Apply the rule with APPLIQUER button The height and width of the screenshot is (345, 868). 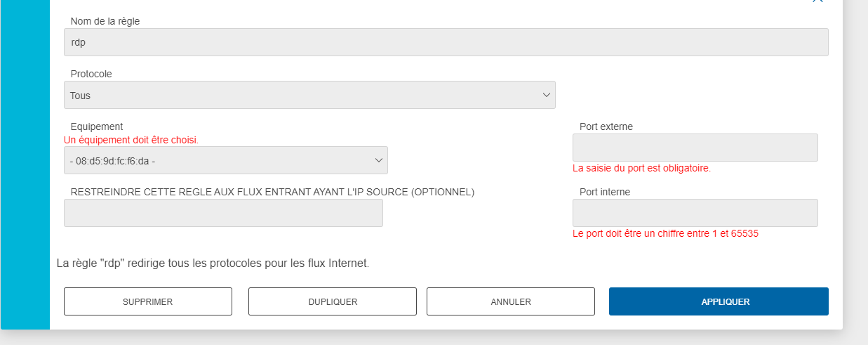tap(719, 301)
